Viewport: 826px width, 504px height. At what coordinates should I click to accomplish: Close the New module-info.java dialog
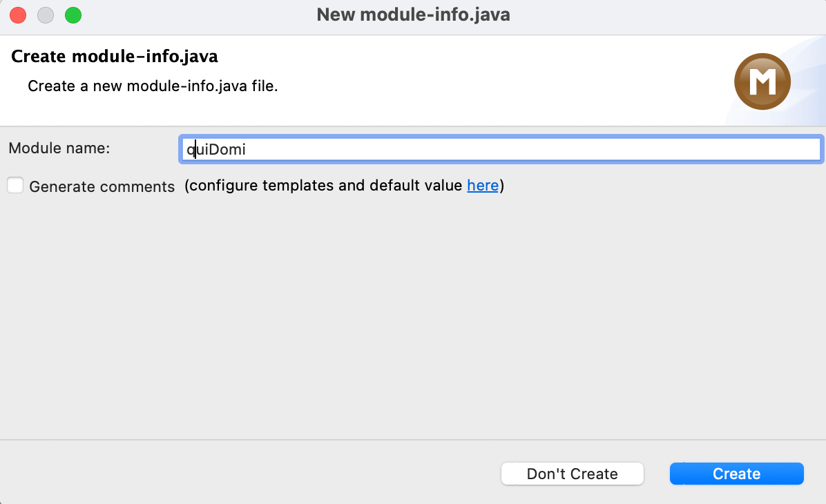(x=18, y=15)
